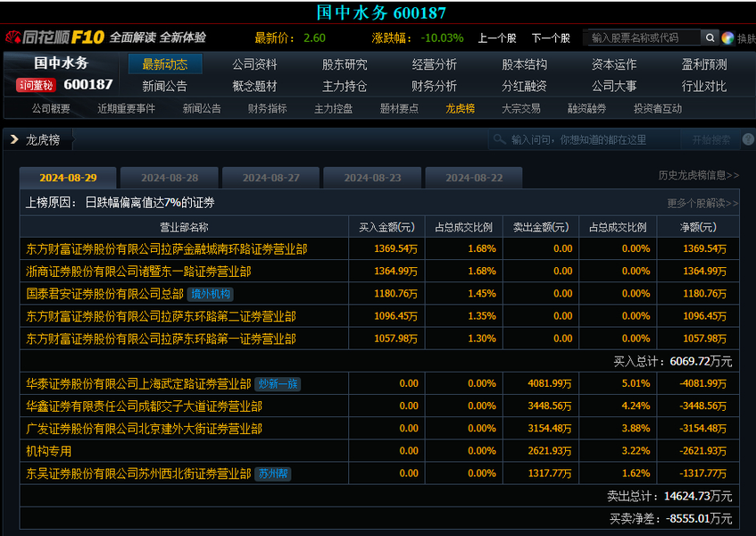Jump to 大宗交易 sub-section
This screenshot has height=536, width=756.
pos(521,109)
